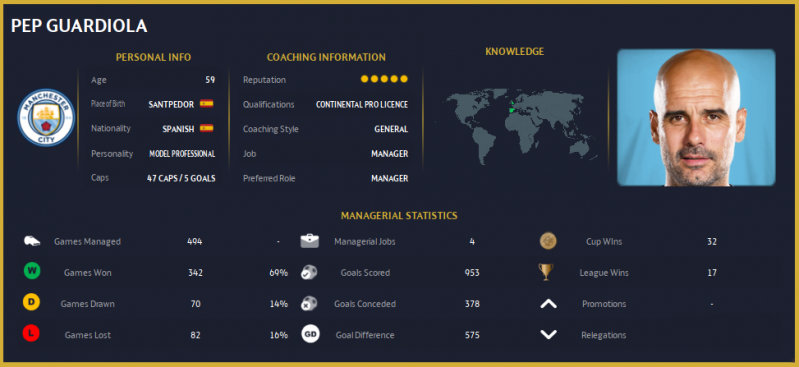Click the red L Games Lost icon
Image resolution: width=799 pixels, height=367 pixels.
(x=32, y=334)
